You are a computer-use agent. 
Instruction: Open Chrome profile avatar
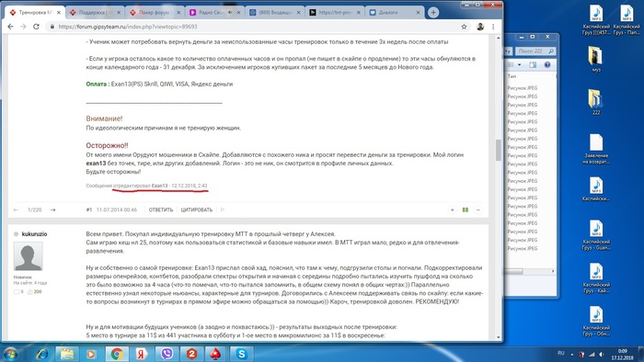point(480,27)
